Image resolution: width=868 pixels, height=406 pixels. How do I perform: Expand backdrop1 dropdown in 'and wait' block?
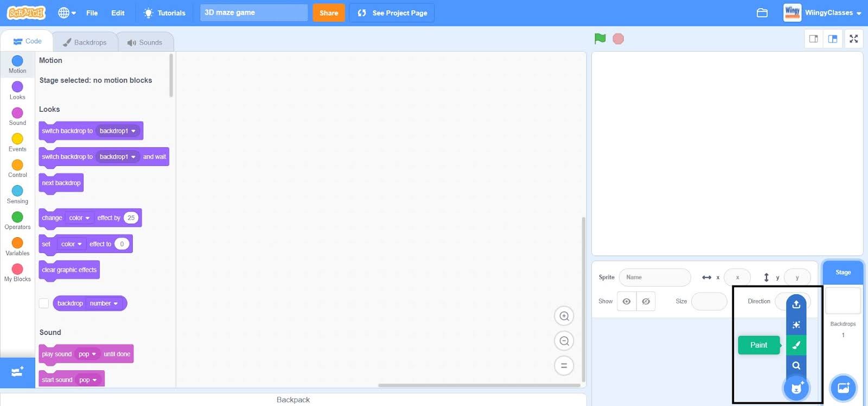click(x=118, y=157)
